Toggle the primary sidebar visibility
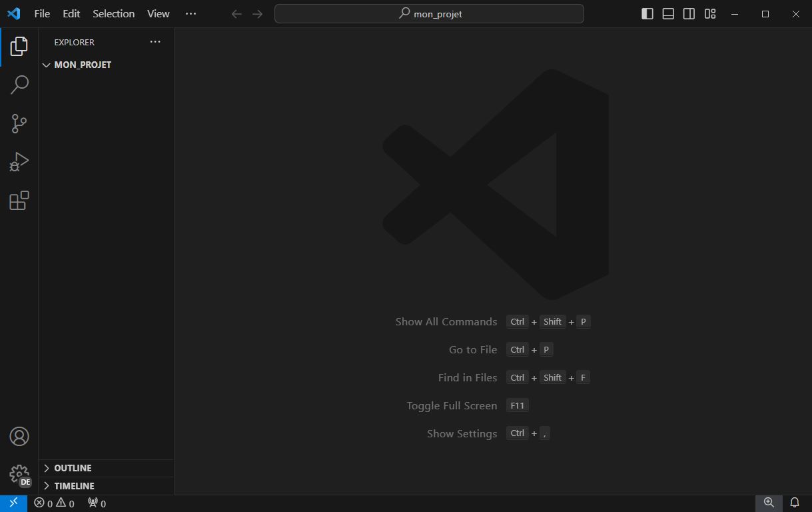This screenshot has height=512, width=812. point(647,13)
